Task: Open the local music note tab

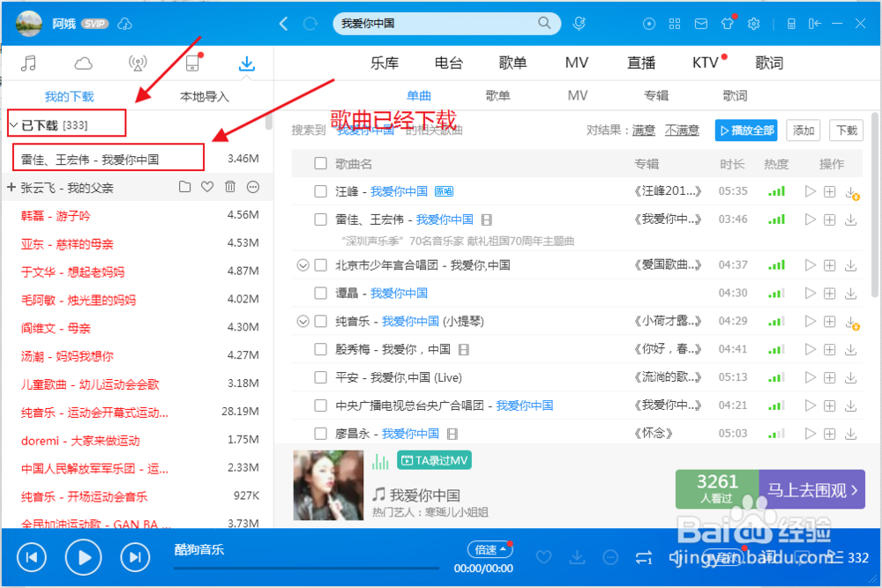Action: pyautogui.click(x=28, y=63)
